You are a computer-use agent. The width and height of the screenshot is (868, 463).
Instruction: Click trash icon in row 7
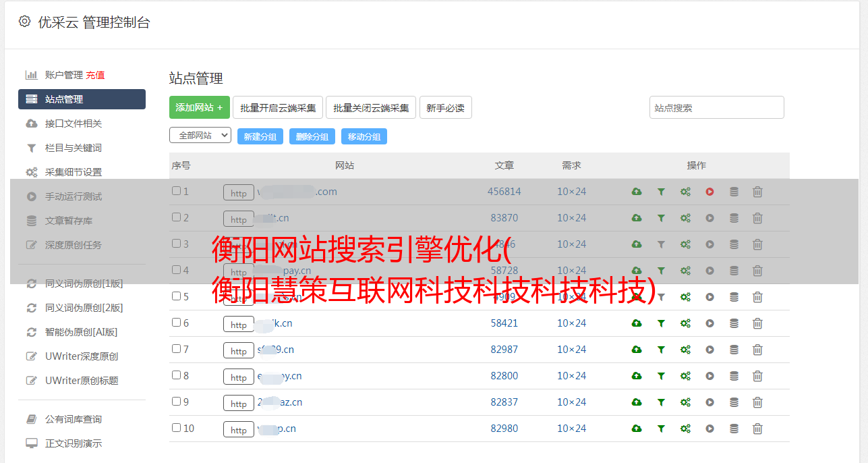pos(757,350)
